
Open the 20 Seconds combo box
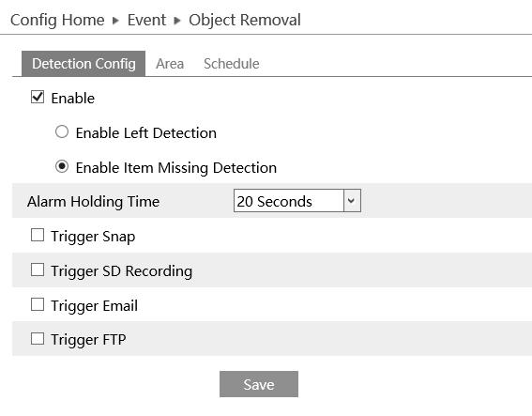pos(296,201)
